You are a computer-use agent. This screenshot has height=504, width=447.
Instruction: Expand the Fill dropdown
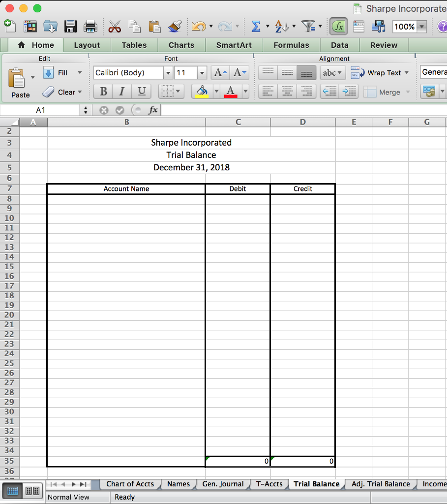pos(80,73)
